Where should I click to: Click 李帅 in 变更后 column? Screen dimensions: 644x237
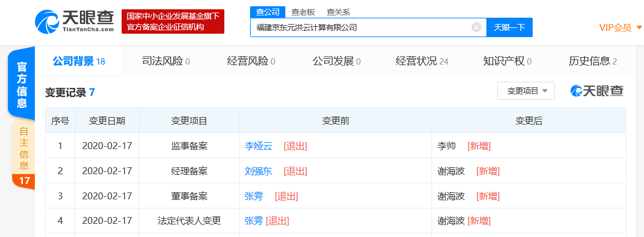tap(447, 146)
